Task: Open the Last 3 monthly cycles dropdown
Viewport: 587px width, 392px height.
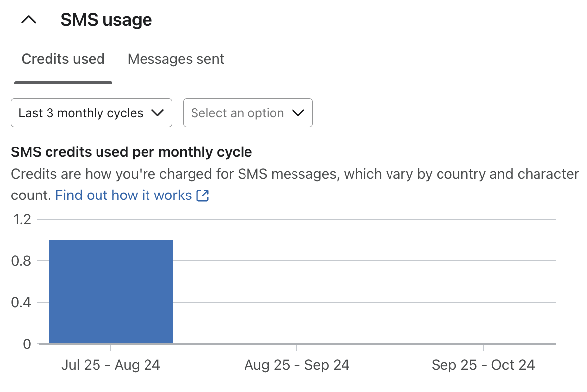Action: pos(91,113)
